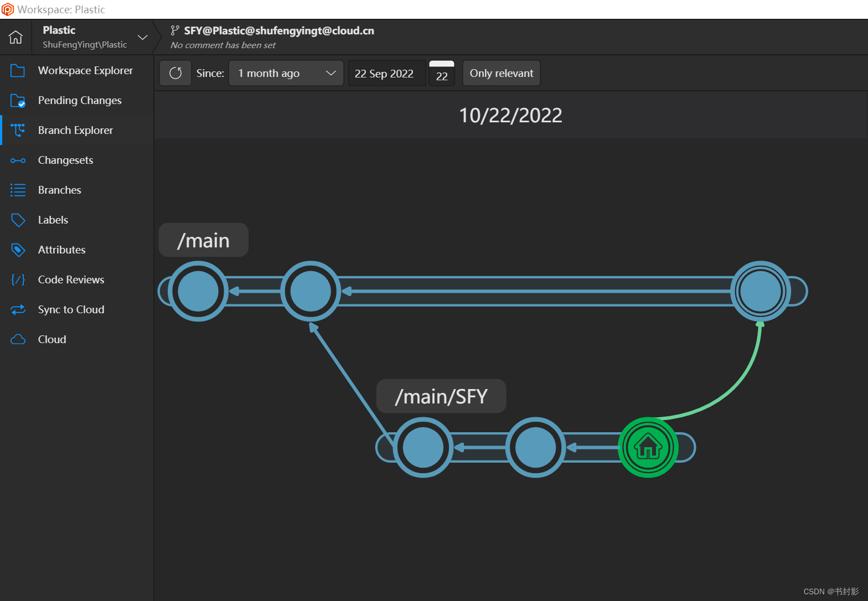Click the branch icon beside SFY workspace name
Screen dimensions: 868x601
[x=175, y=30]
